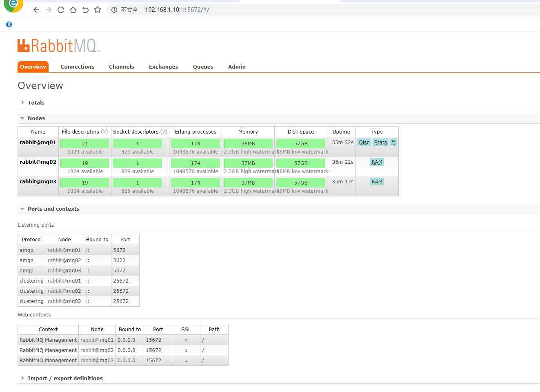Click uptime value 55m 32s
This screenshot has width=540, height=392.
(x=343, y=142)
